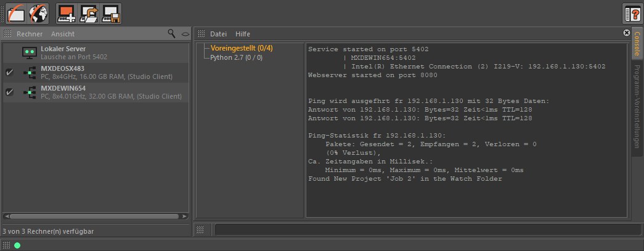Uncheck the MXDEWIN654 machine checkbox
This screenshot has height=251, width=644.
[x=9, y=92]
